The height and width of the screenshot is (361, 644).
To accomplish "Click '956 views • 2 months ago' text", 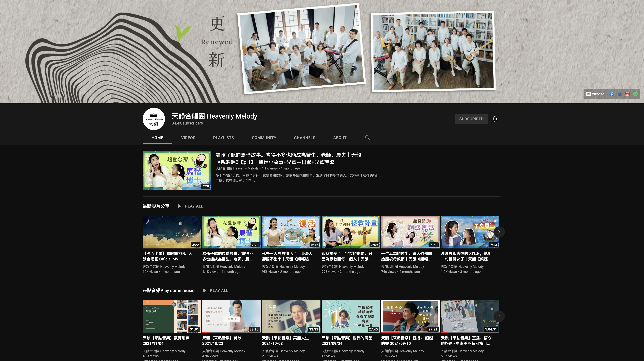I will coord(281,272).
